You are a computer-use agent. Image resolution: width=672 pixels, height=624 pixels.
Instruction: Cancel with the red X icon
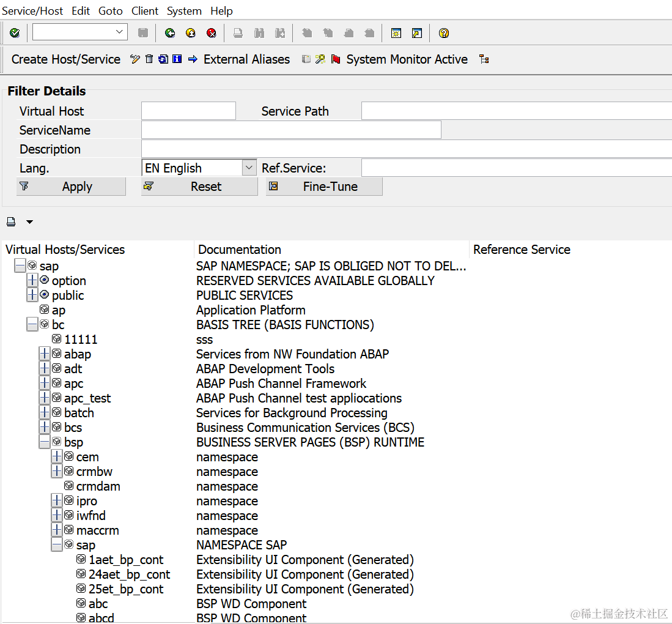coord(212,33)
